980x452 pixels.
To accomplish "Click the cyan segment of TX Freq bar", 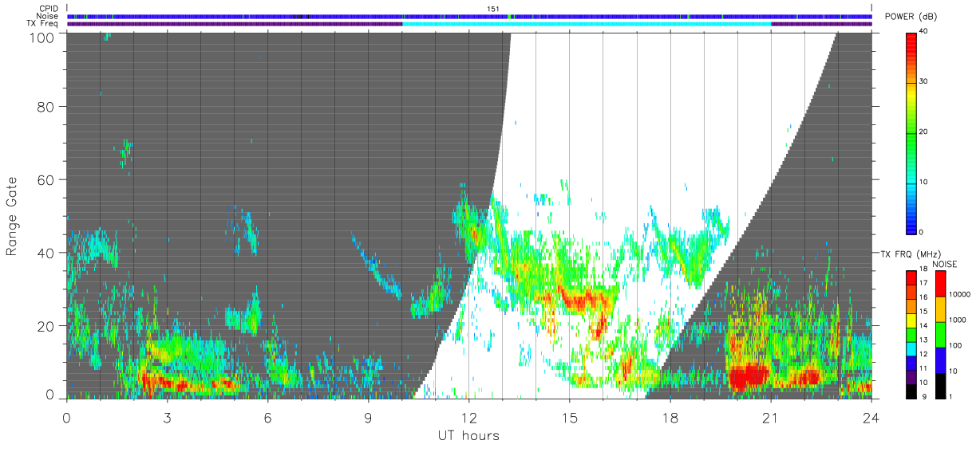I will coord(587,24).
